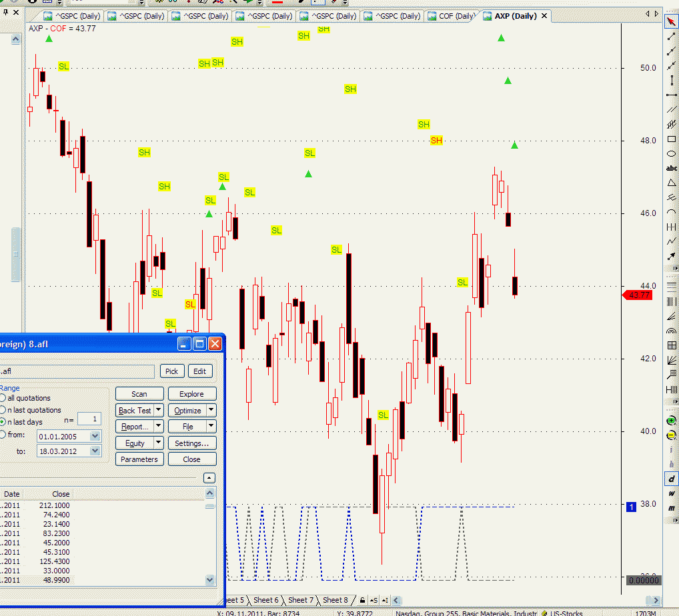This screenshot has height=616, width=679.
Task: Click the pin icon on left panel
Action: tap(5, 12)
